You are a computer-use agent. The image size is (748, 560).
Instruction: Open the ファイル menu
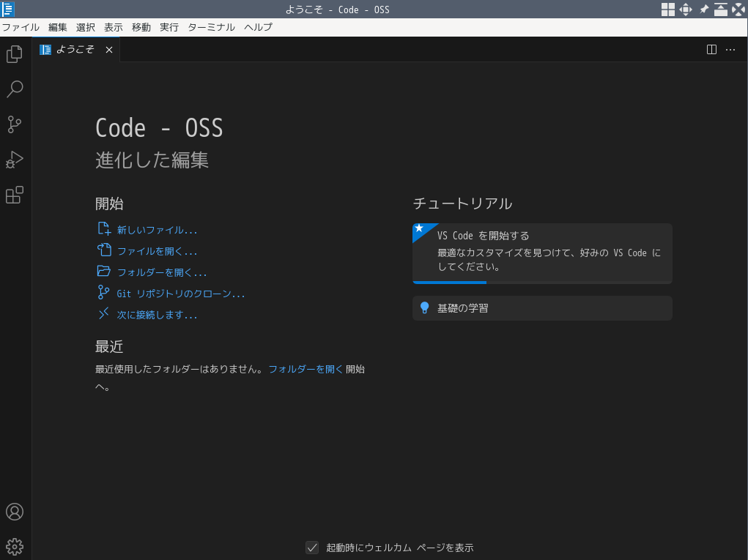21,27
